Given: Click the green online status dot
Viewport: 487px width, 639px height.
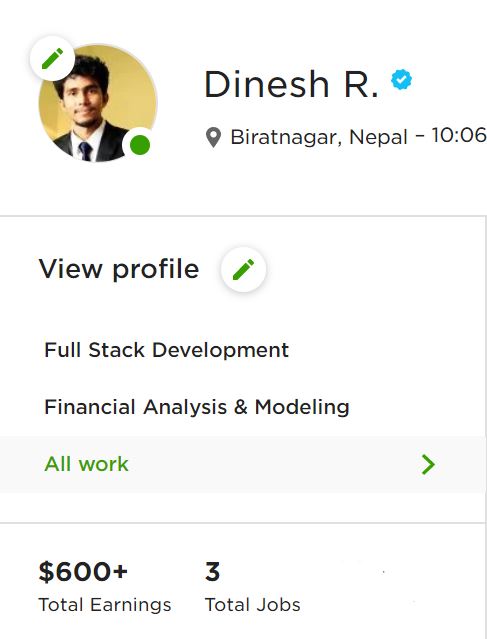Looking at the screenshot, I should [140, 145].
